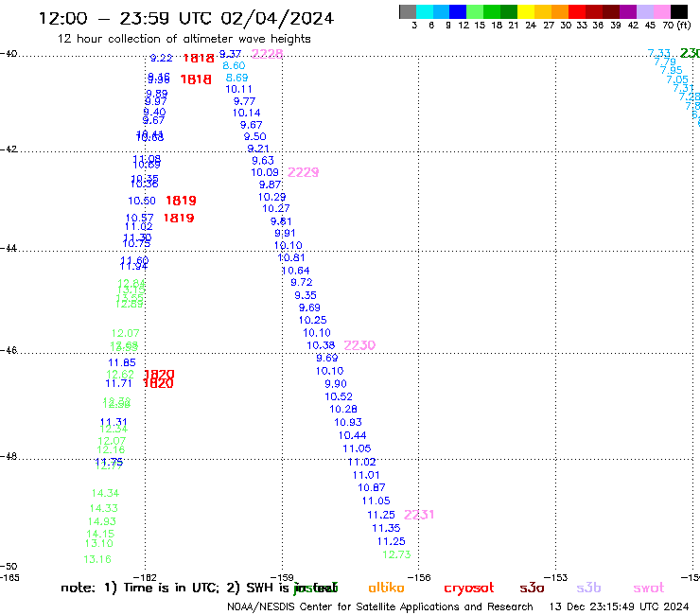Click the blue value 10.50 beside red 1819
700x615 pixels.
click(x=142, y=201)
